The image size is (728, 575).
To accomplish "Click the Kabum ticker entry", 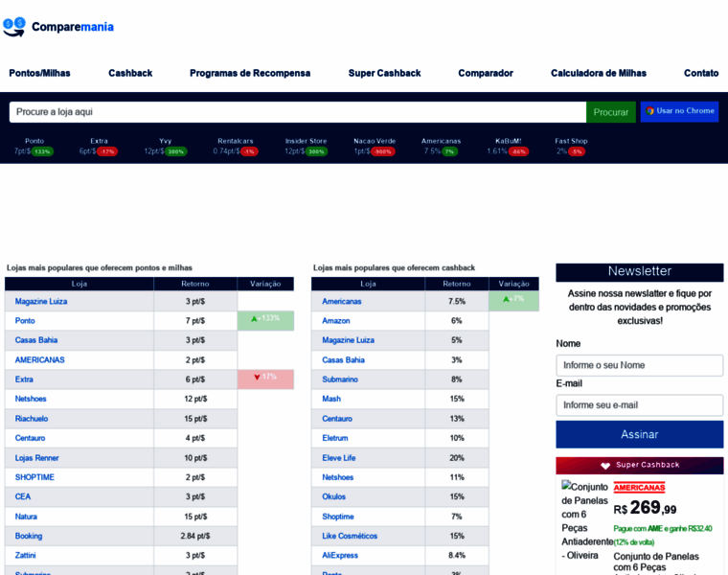I will (508, 146).
